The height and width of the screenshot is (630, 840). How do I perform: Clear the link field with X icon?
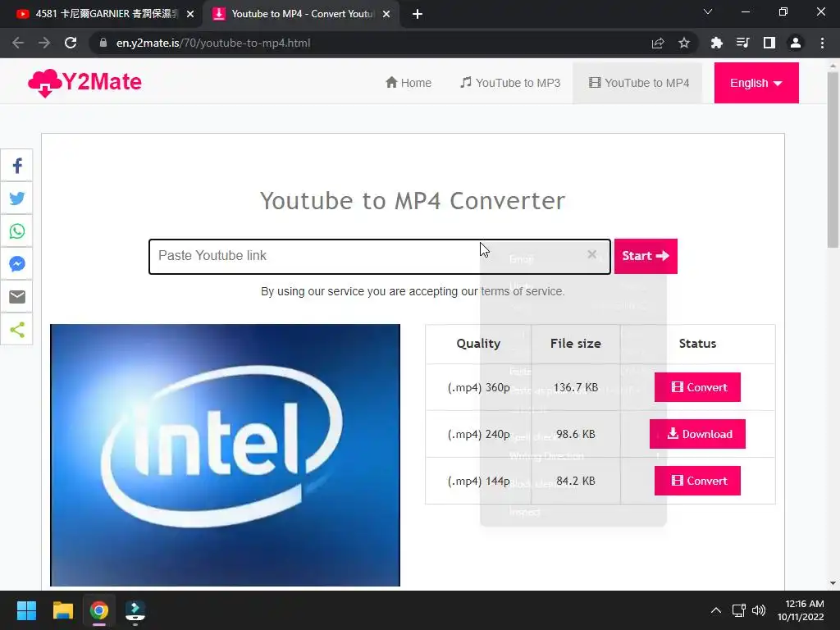(592, 254)
